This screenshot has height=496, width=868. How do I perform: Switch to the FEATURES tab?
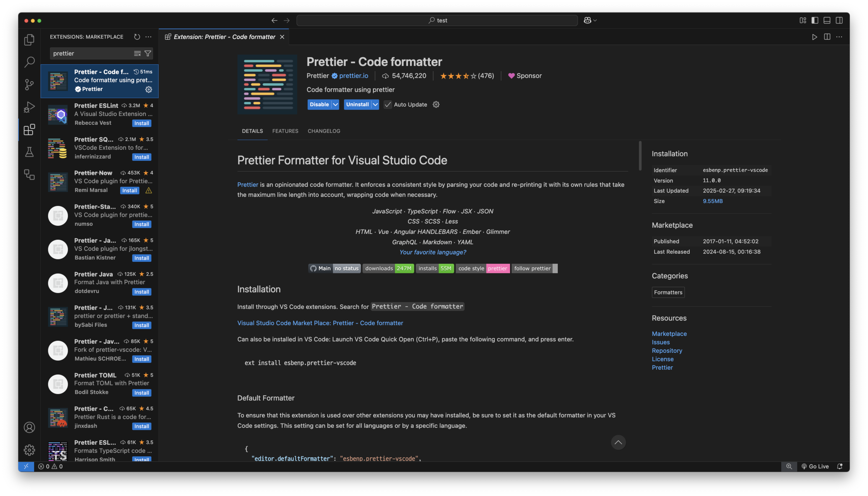(285, 131)
